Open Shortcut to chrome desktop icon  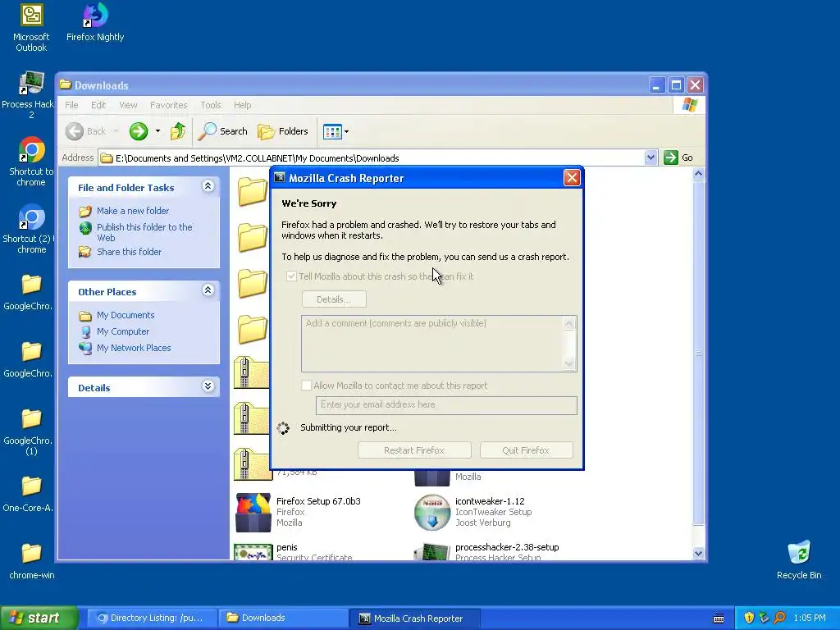[31, 162]
